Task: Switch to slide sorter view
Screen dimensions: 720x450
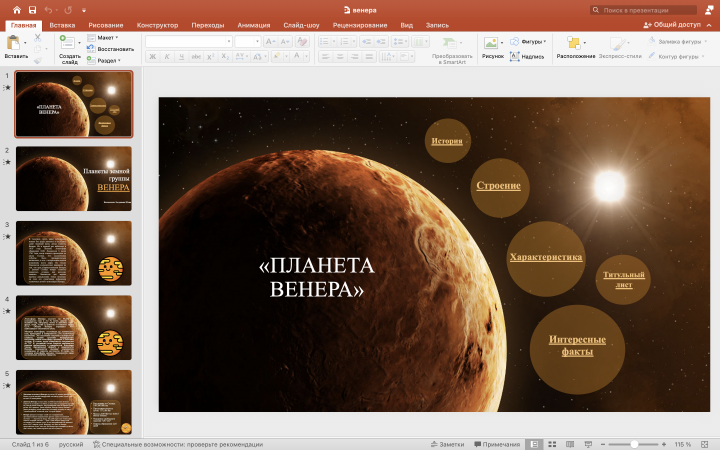Action: coord(552,443)
